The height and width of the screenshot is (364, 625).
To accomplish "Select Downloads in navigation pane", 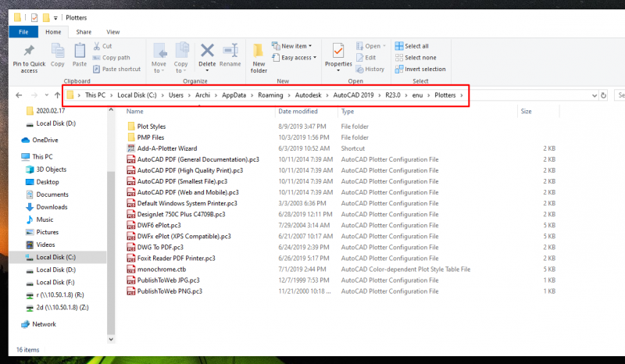I will tap(47, 207).
